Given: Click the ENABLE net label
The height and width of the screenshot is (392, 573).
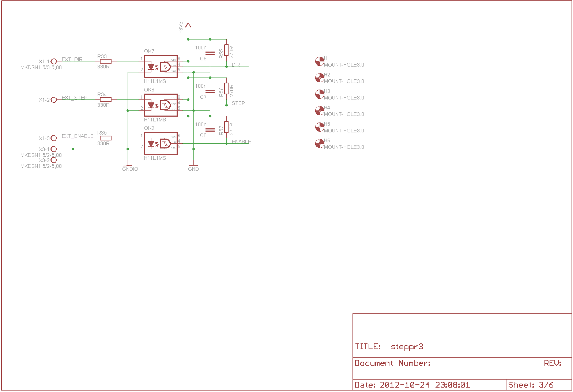Looking at the screenshot, I should coord(241,142).
